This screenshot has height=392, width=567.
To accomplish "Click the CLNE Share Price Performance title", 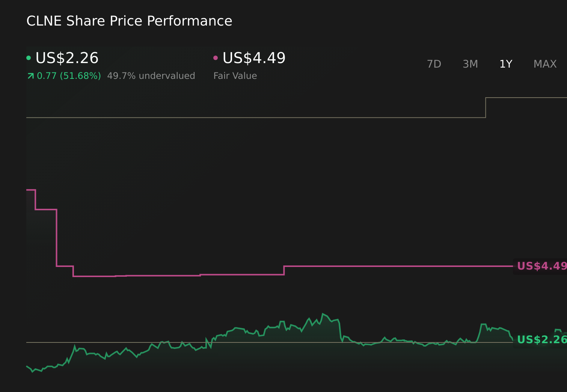I will pyautogui.click(x=129, y=21).
